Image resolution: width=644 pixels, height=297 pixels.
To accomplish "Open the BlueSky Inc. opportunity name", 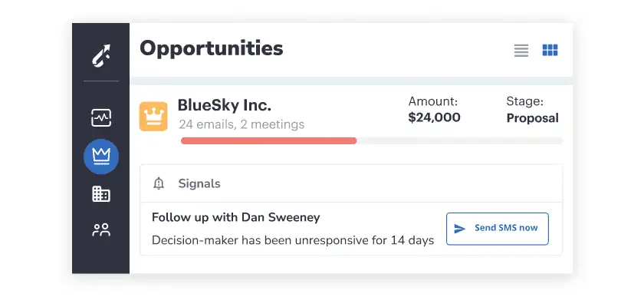I will (224, 105).
